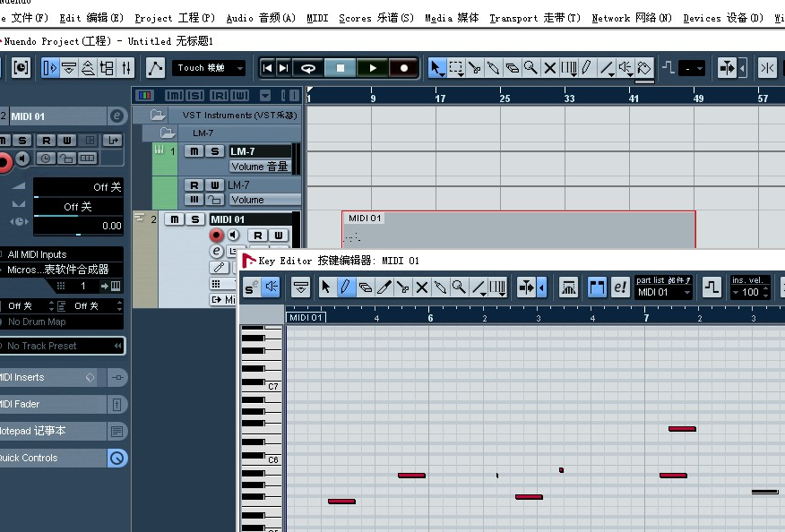Select the Draw pencil tool in main toolbar
The height and width of the screenshot is (532, 785).
click(x=587, y=67)
